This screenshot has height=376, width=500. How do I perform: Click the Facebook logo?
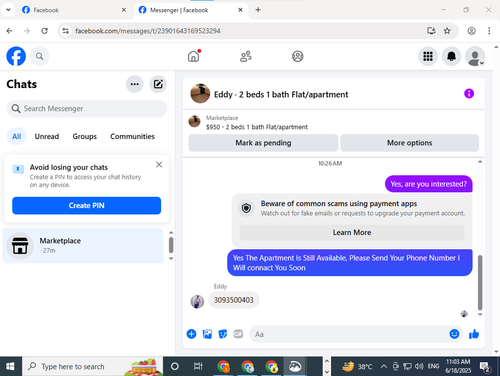pos(16,56)
